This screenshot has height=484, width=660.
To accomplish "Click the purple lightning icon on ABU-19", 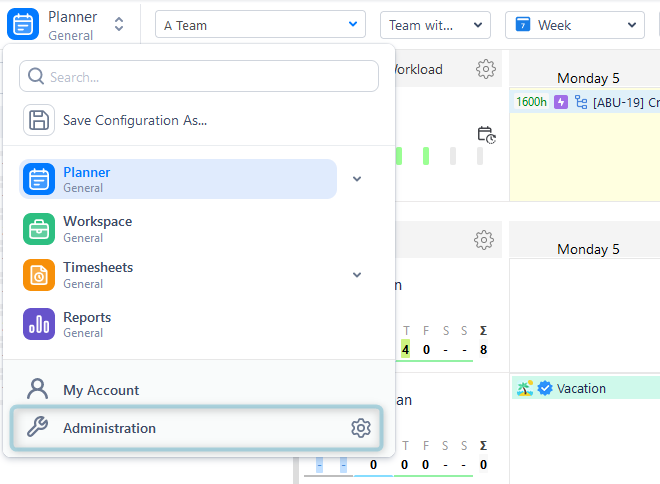I will coord(561,102).
